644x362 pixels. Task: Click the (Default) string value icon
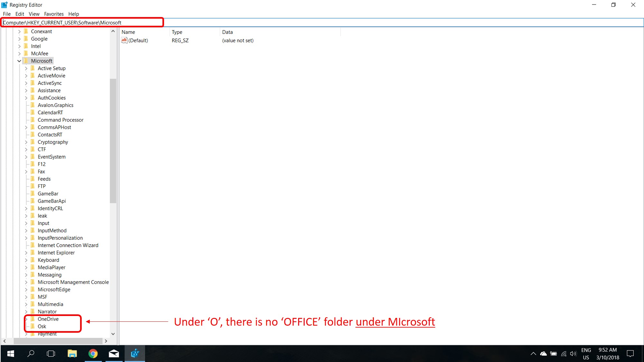[124, 40]
